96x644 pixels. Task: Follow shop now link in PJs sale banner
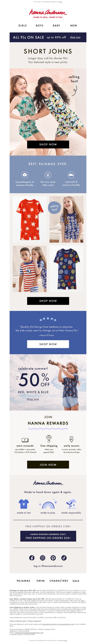(75, 37)
